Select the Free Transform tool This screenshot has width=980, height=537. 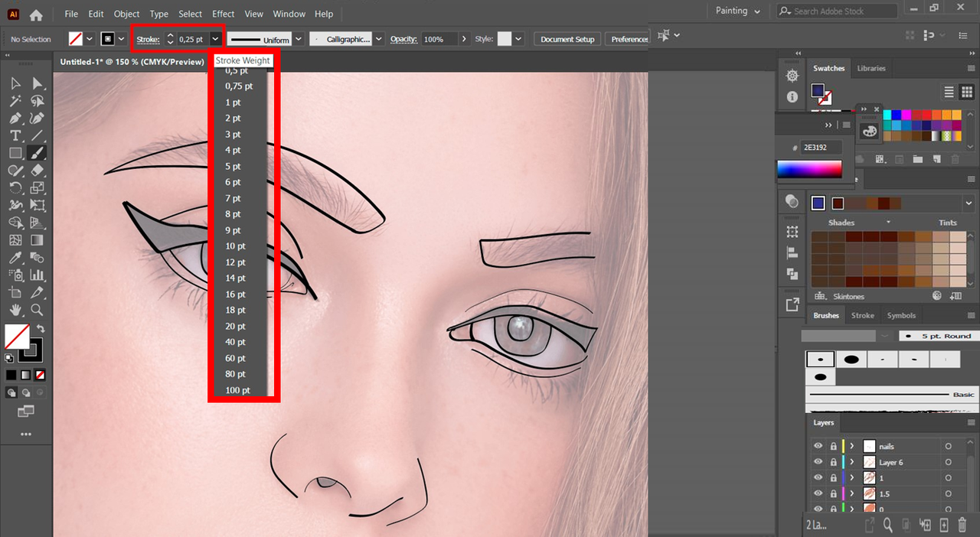pos(37,205)
